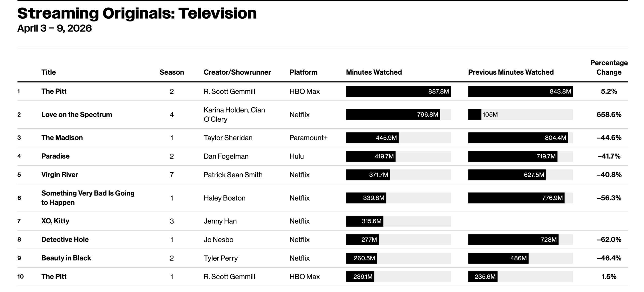
Task: Sort by the Season column header
Action: point(172,72)
